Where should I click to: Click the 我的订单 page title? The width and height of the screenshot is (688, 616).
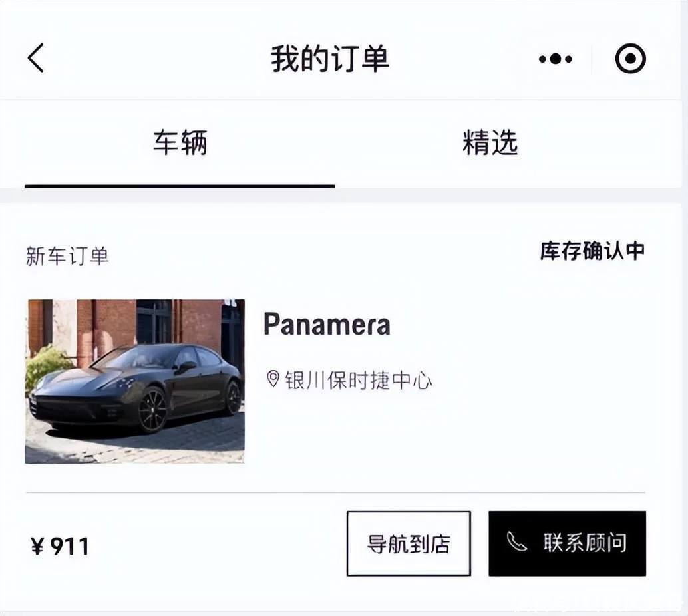click(x=330, y=59)
